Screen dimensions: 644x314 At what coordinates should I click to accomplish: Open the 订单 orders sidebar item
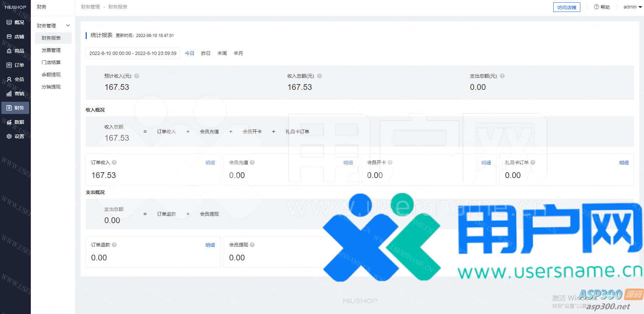tap(15, 65)
